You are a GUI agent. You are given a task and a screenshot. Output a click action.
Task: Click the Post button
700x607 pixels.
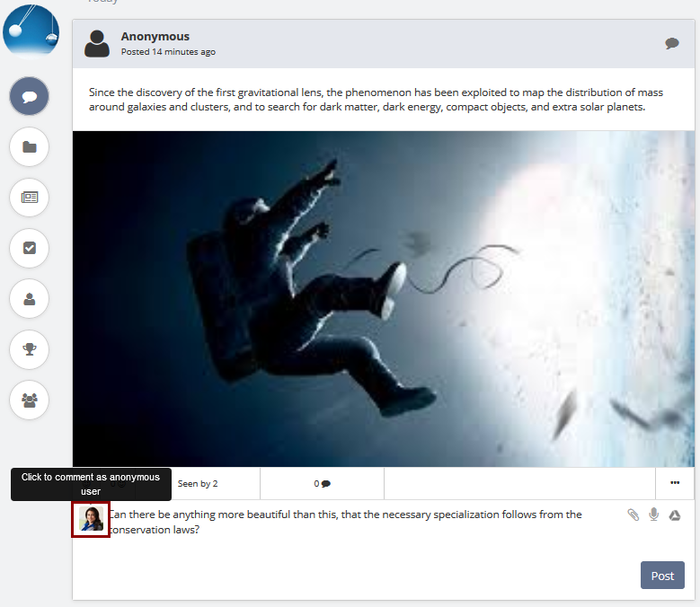pyautogui.click(x=662, y=576)
